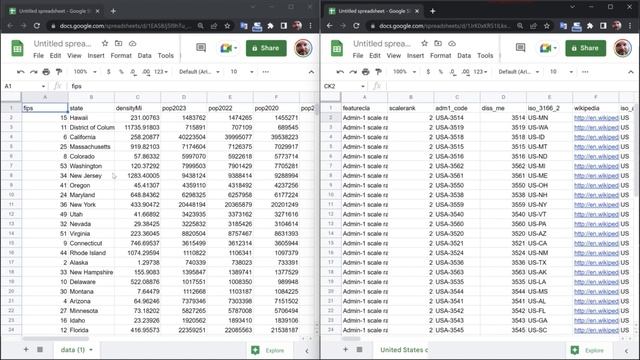This screenshot has height=360, width=640.
Task: Select row 12 header in left sheet
Action: pyautogui.click(x=11, y=214)
